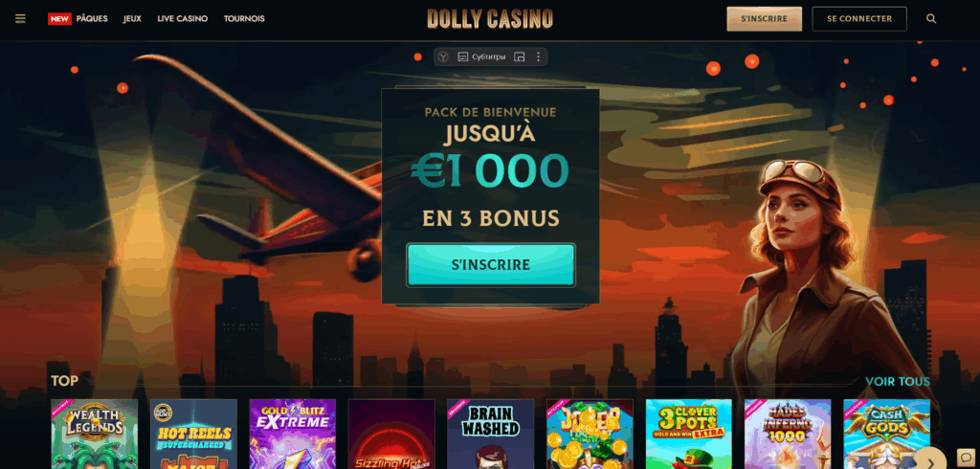Open the Wealth of Legends game thumbnail
The height and width of the screenshot is (469, 980).
(x=95, y=434)
